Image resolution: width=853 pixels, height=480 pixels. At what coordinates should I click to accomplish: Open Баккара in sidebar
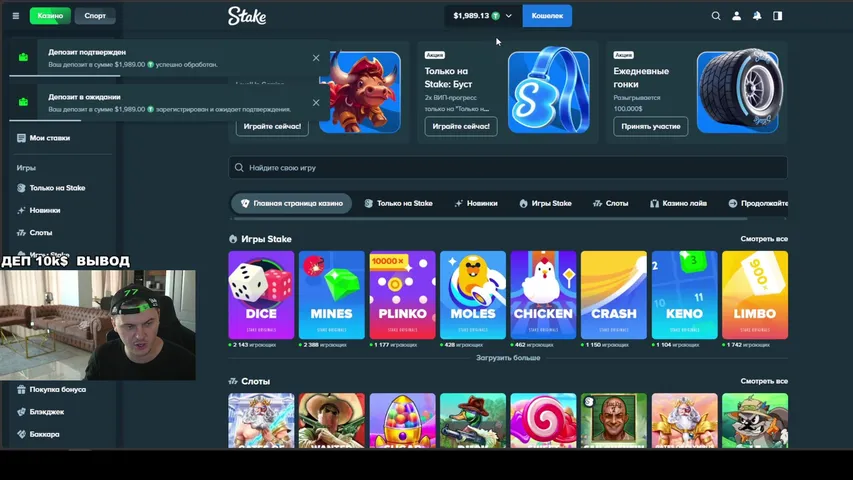[x=45, y=434]
